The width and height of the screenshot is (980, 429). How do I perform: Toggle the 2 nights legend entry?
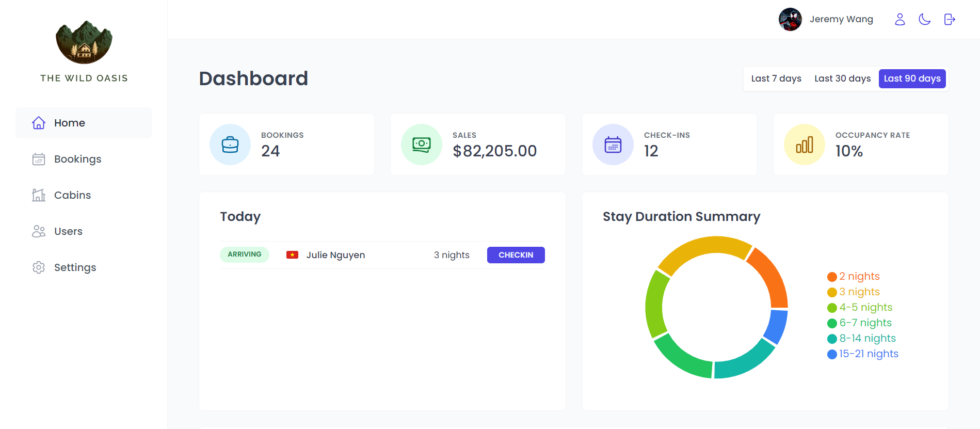pos(854,276)
